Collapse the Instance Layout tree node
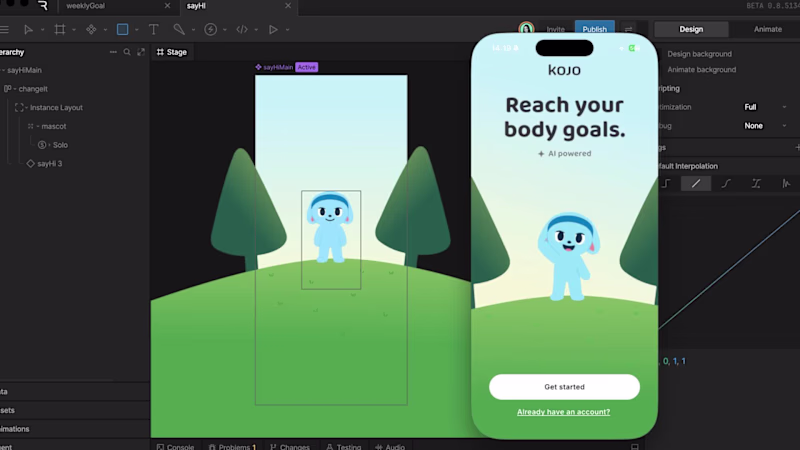The width and height of the screenshot is (800, 450). 27,108
